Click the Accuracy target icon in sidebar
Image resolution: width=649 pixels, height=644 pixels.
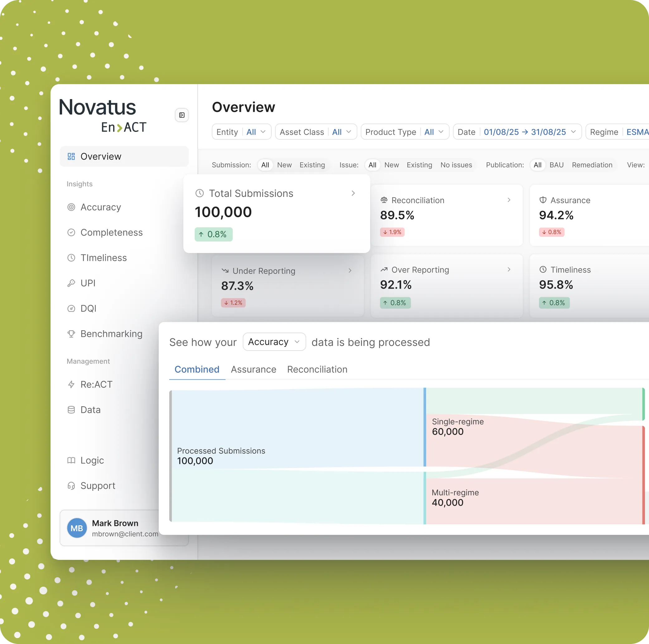[x=71, y=207]
